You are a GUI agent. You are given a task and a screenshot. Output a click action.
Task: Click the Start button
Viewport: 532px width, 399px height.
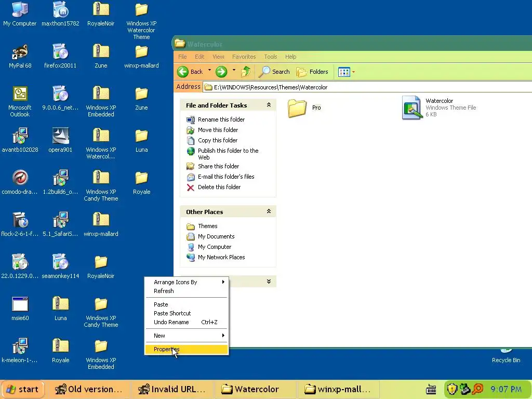pos(22,389)
